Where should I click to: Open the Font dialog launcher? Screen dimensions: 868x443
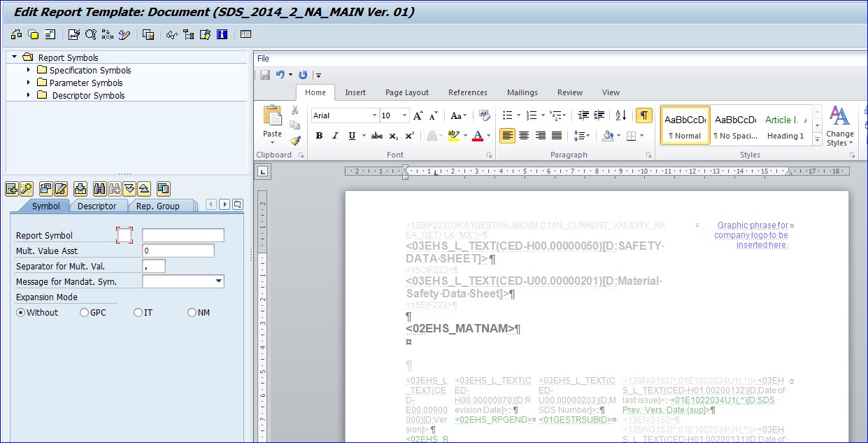pyautogui.click(x=489, y=155)
